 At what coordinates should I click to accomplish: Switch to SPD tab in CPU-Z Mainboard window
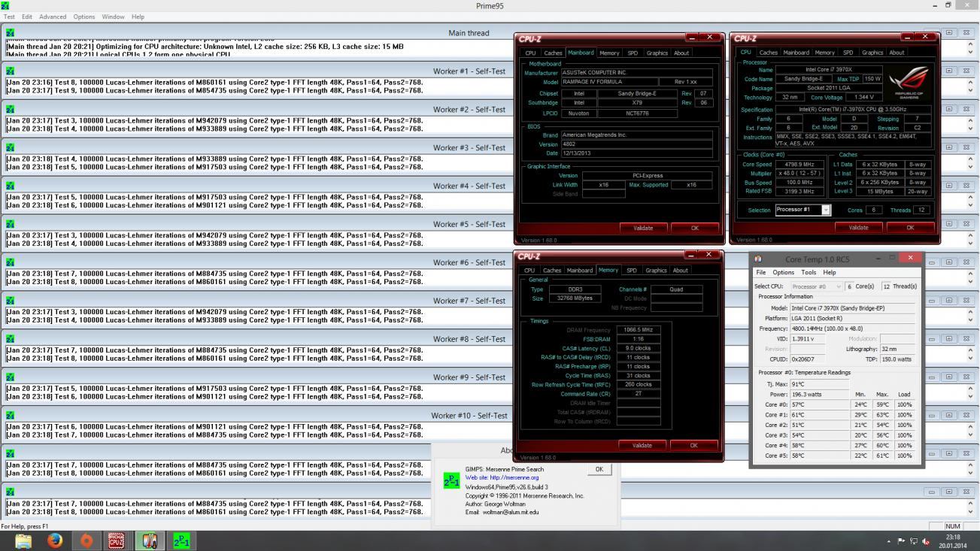(633, 53)
